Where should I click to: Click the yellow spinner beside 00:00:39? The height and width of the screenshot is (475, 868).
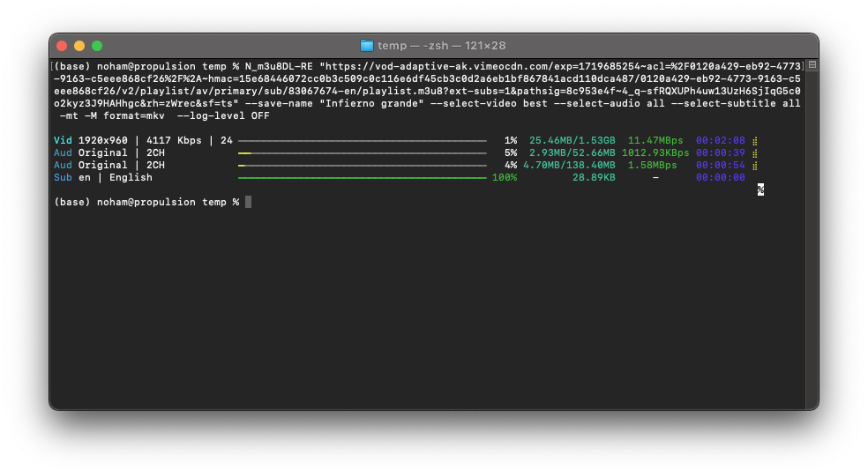pos(754,153)
